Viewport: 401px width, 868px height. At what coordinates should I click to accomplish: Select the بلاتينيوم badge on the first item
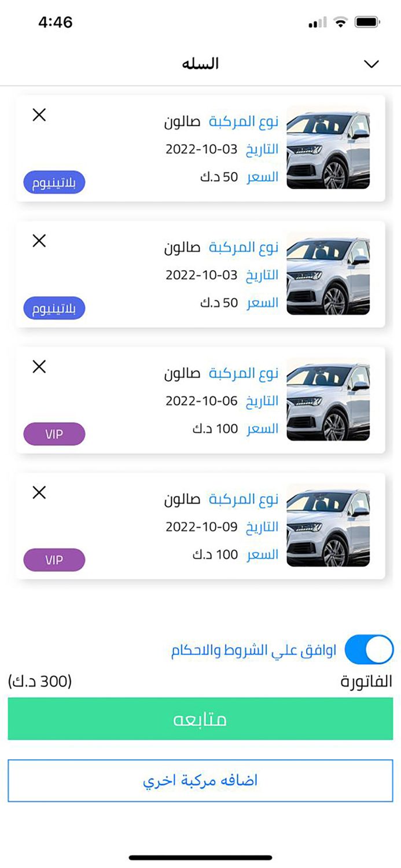tap(54, 182)
